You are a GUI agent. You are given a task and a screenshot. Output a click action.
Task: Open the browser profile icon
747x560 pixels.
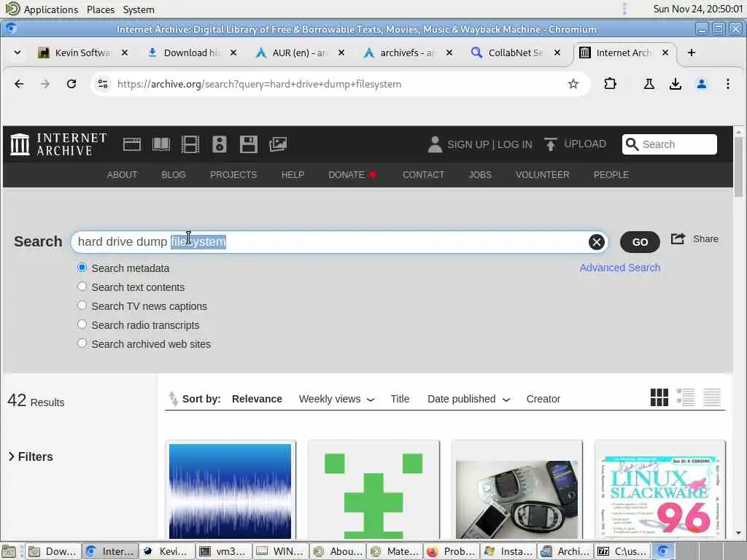coord(701,85)
